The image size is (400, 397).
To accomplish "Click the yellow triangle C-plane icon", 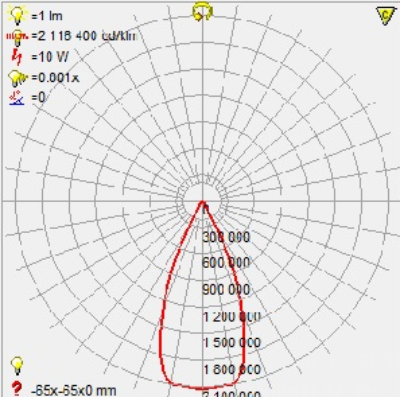I will 386,16.
